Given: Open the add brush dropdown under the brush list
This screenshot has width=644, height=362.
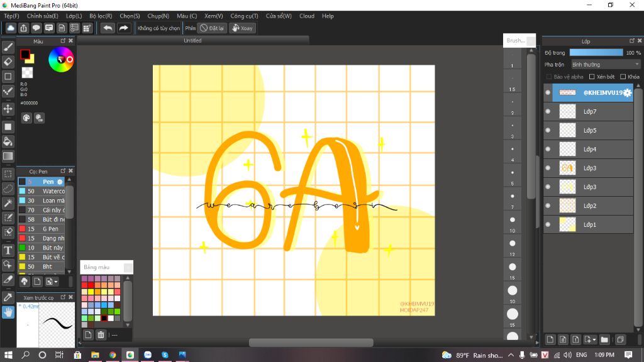Looking at the screenshot, I should (x=52, y=281).
